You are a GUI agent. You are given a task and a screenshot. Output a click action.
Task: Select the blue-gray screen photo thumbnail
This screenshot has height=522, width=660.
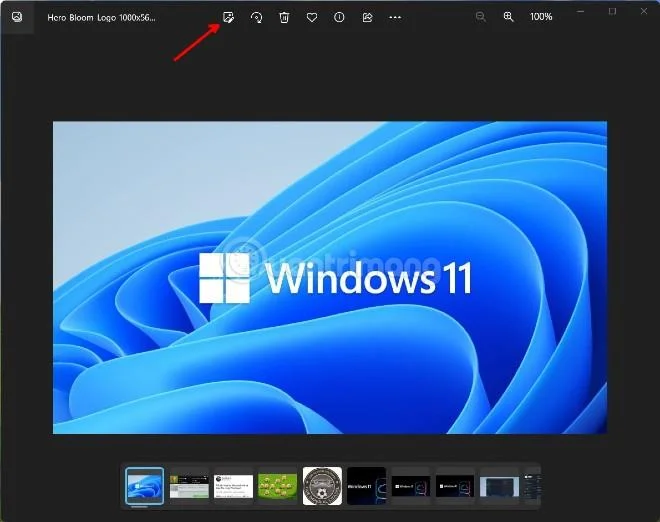[x=499, y=487]
